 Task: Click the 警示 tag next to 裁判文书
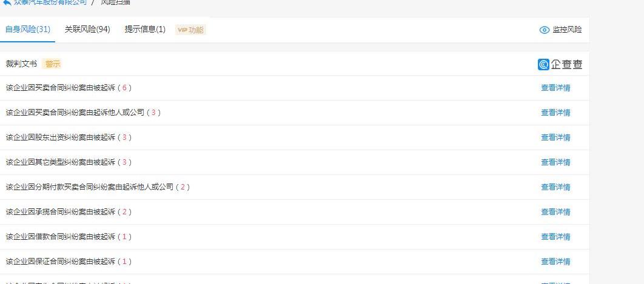point(53,64)
